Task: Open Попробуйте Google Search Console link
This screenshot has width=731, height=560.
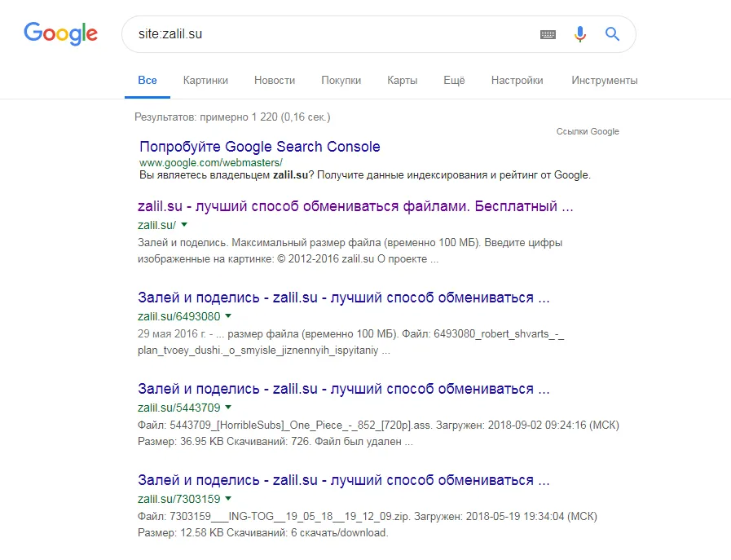Action: [260, 147]
